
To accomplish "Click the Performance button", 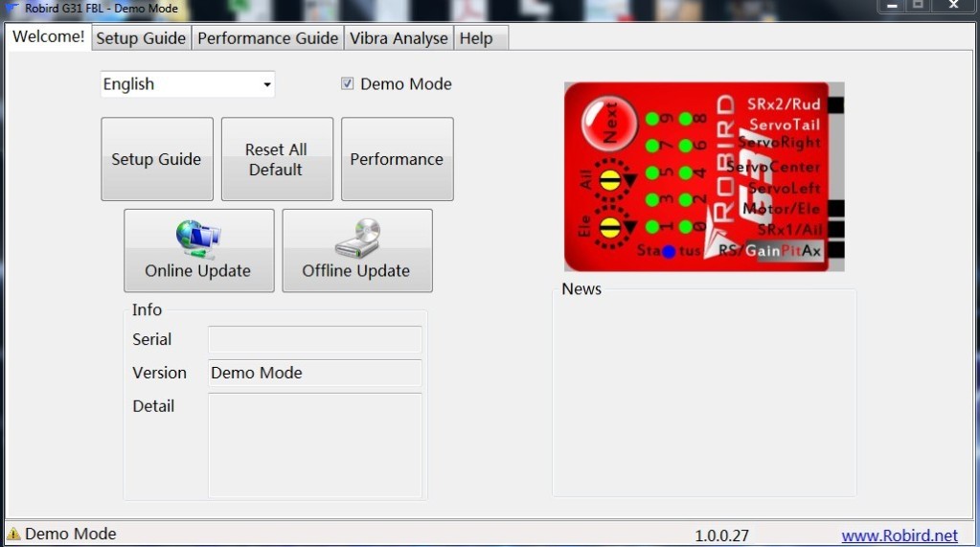I will 397,159.
